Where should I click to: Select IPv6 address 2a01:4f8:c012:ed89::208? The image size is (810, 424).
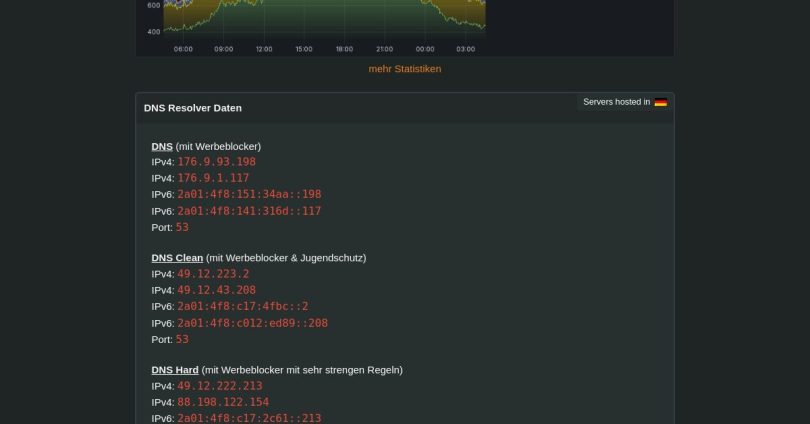253,323
